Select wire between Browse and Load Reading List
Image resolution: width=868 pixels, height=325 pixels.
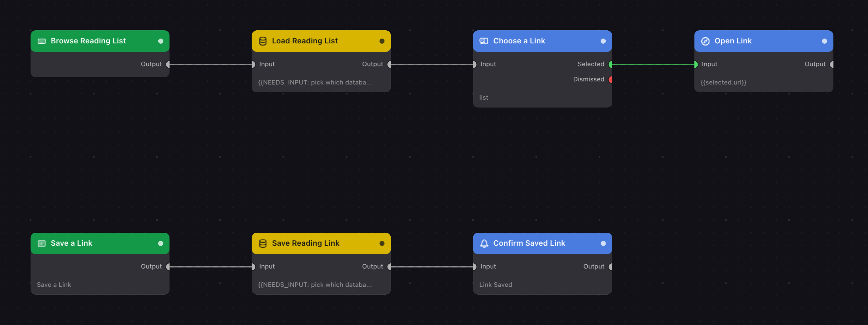click(x=211, y=64)
